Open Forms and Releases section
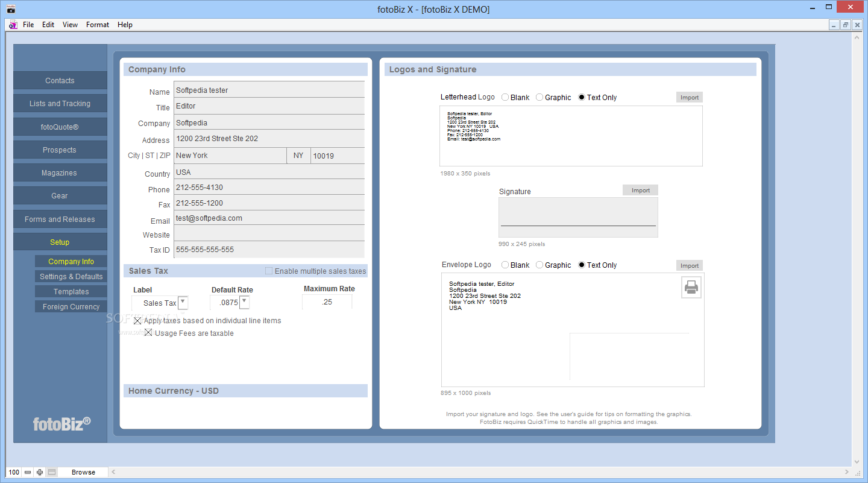This screenshot has height=483, width=868. point(60,219)
